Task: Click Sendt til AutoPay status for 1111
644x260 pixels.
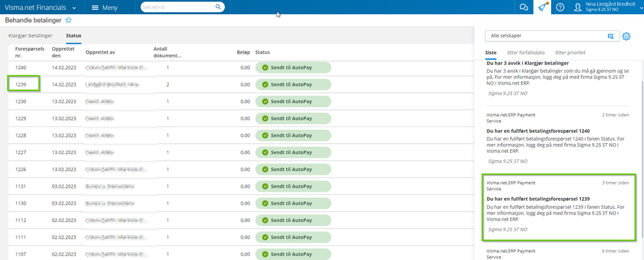Action: pos(293,237)
